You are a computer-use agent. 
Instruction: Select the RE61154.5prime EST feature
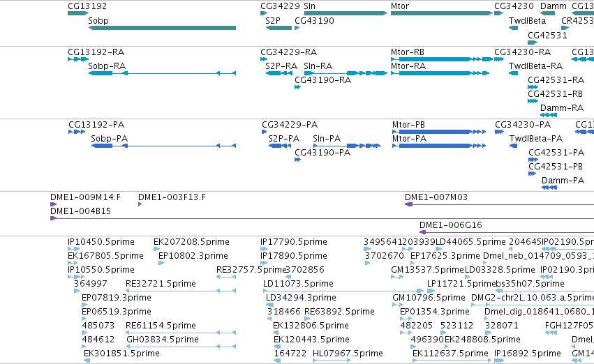(181, 333)
